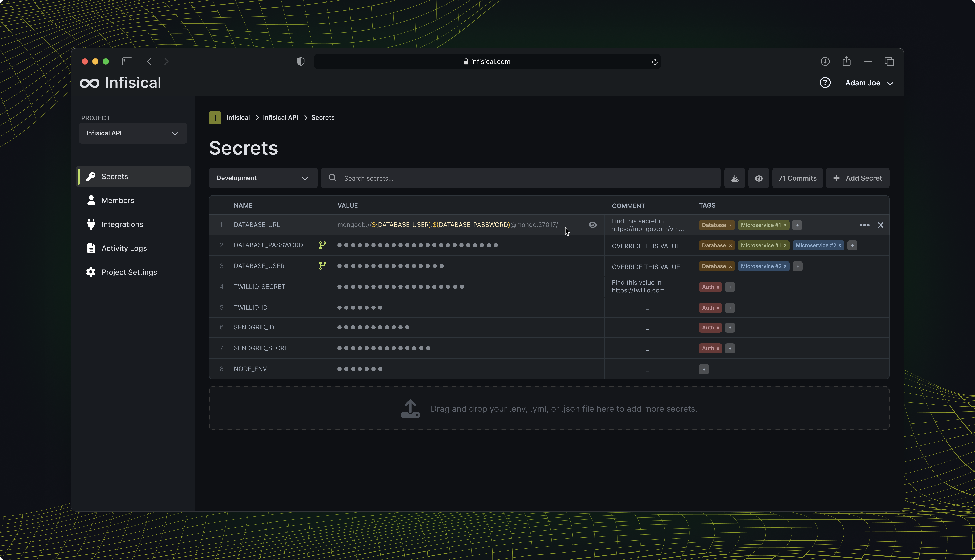Click the Search secrets input field
The height and width of the screenshot is (560, 975).
click(520, 178)
